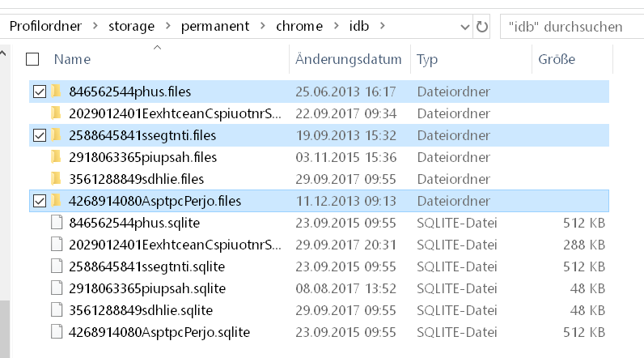Sort files by Größe column
Screen dimensions: 644x358
click(556, 59)
